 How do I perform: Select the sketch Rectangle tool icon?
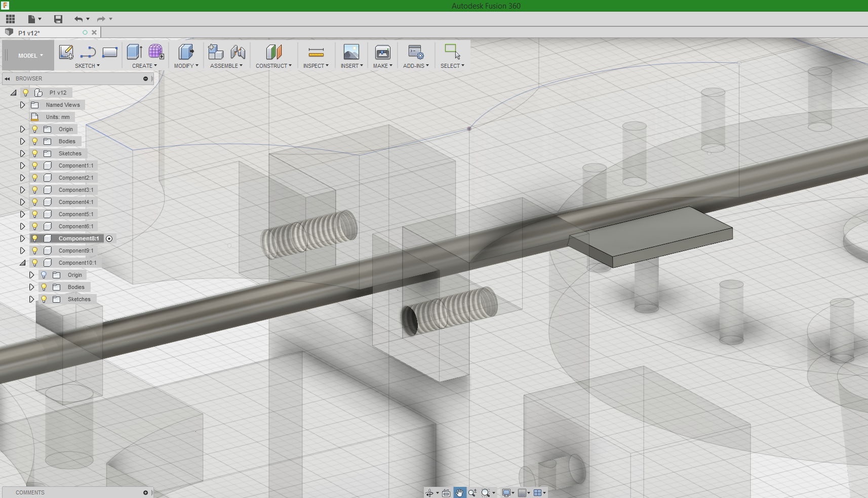110,52
